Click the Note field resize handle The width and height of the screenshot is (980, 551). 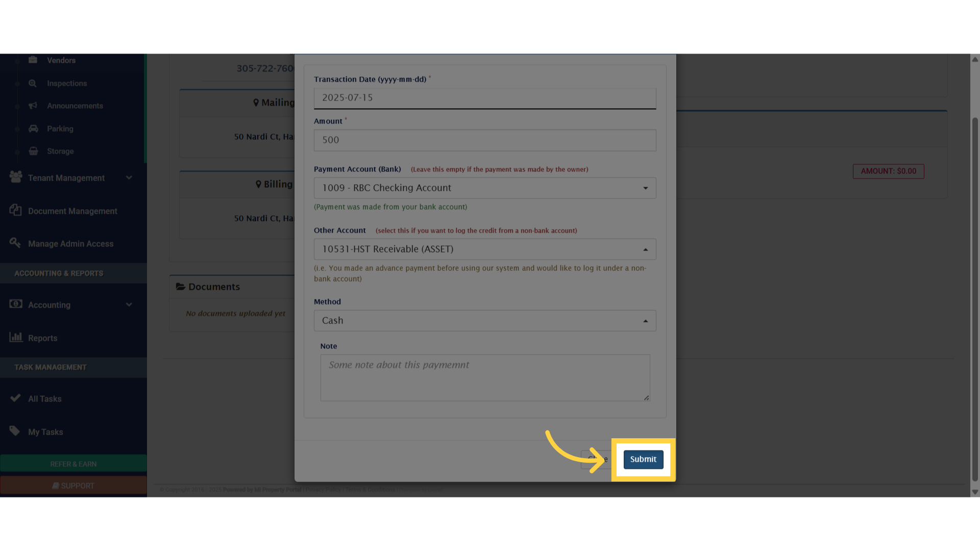(646, 397)
